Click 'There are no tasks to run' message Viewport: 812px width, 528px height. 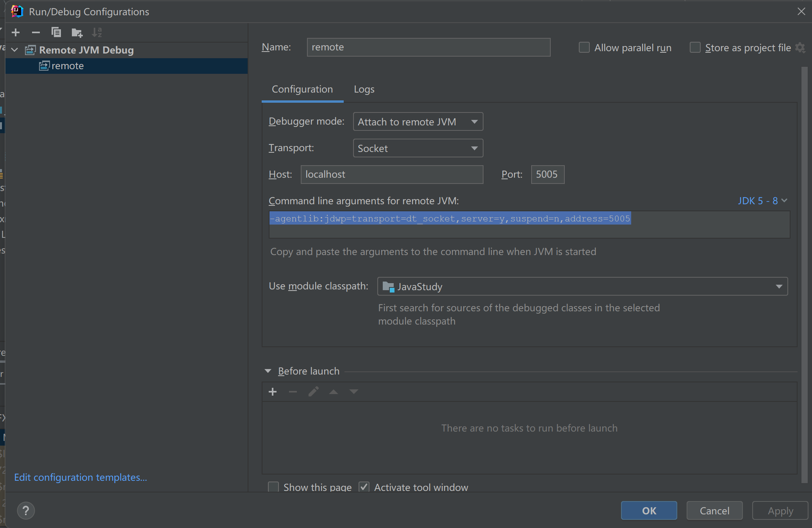pyautogui.click(x=529, y=428)
